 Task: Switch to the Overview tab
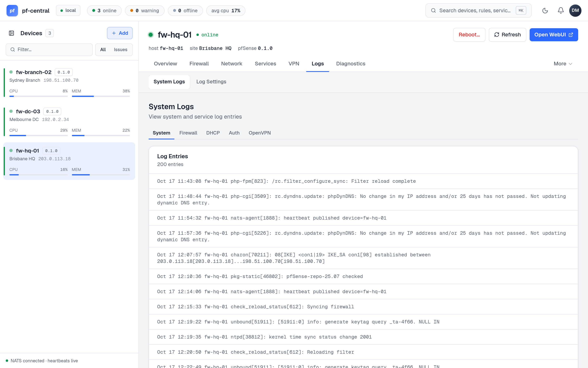pyautogui.click(x=165, y=64)
